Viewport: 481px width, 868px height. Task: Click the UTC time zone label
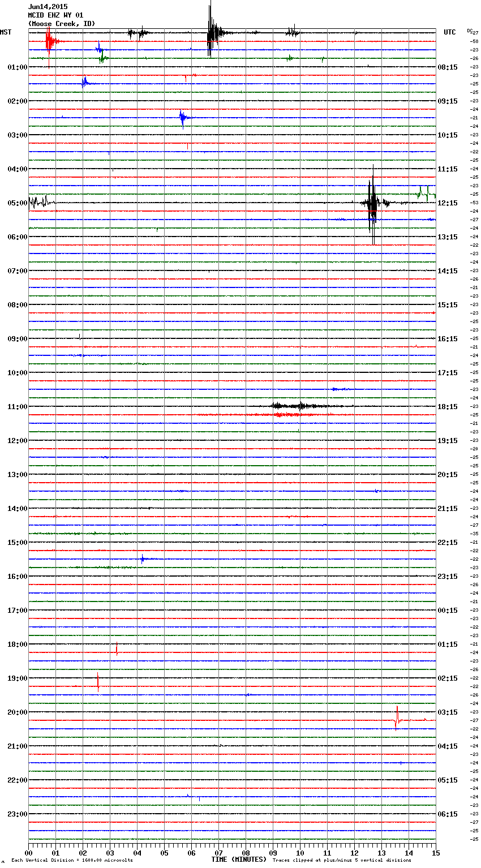[450, 32]
